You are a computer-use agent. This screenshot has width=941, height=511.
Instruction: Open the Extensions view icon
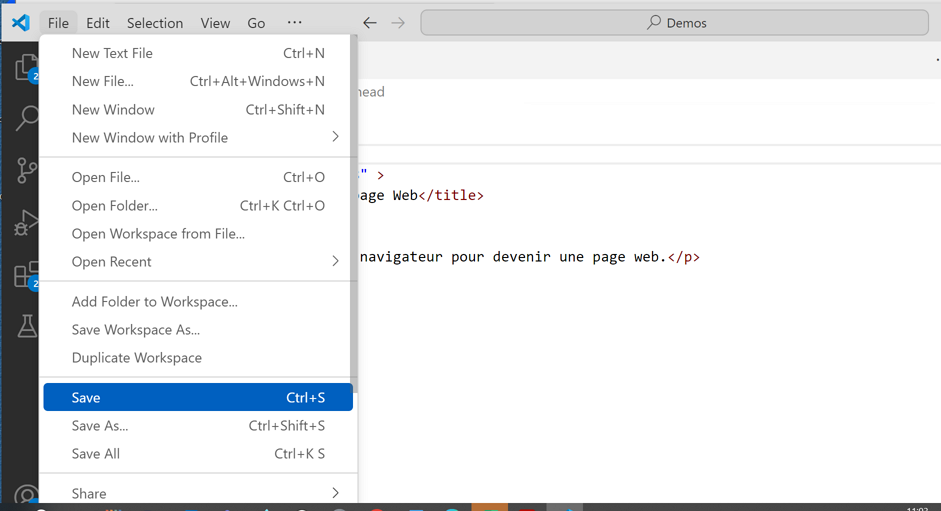pos(26,275)
